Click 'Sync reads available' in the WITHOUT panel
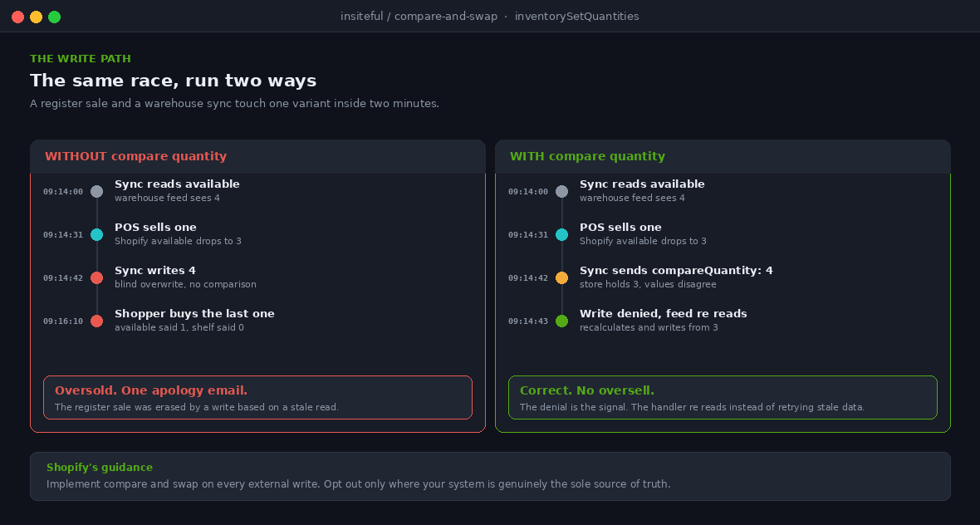 [x=177, y=184]
